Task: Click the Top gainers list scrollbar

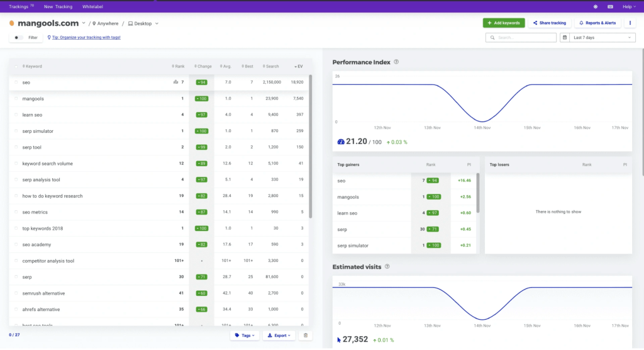Action: (x=478, y=193)
